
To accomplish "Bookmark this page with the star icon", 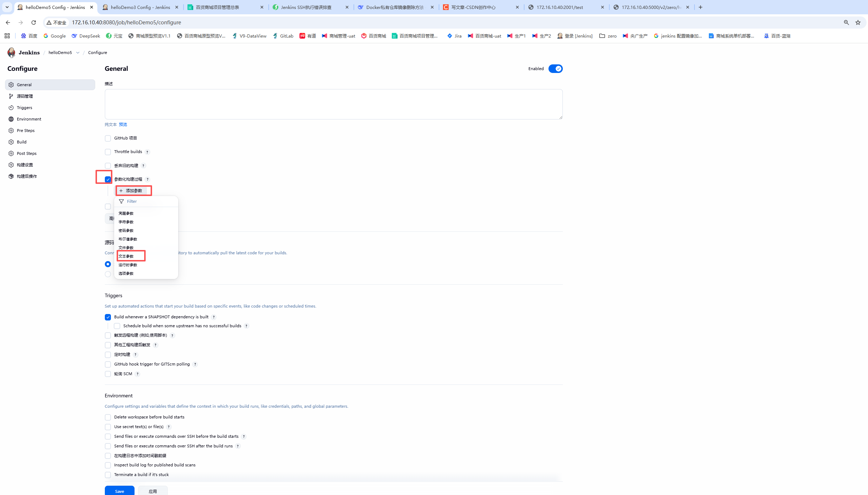I will [x=858, y=22].
